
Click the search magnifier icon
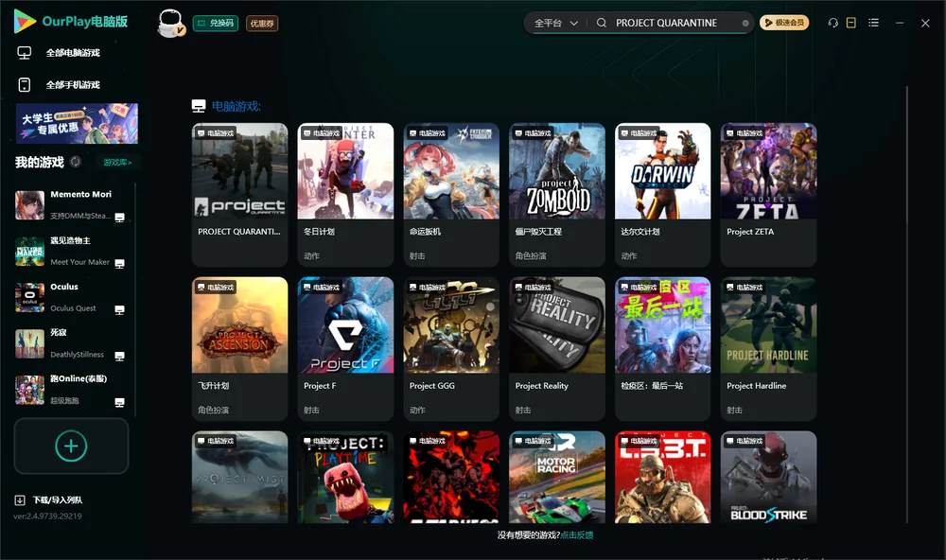click(x=602, y=23)
